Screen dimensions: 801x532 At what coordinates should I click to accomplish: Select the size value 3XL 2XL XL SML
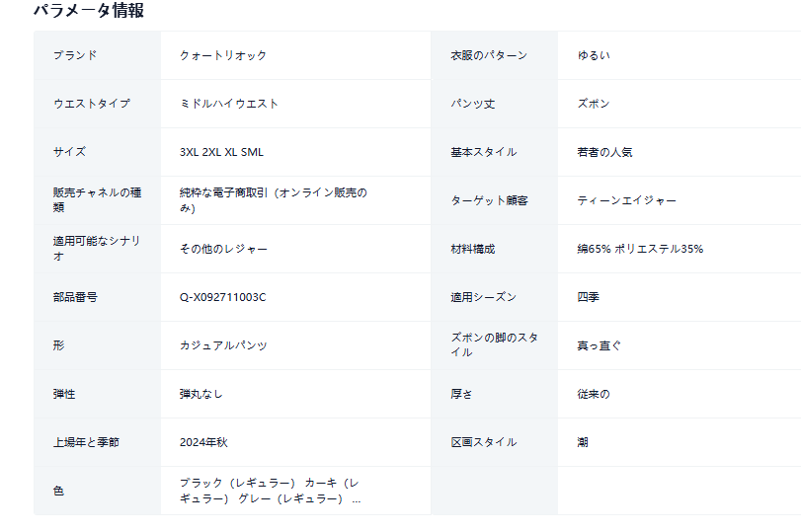point(221,152)
